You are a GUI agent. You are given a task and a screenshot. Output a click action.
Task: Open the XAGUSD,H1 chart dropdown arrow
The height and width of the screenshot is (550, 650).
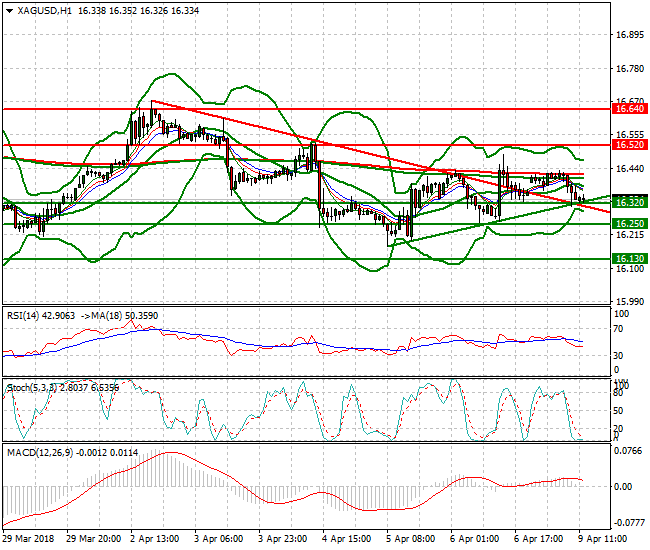point(10,11)
